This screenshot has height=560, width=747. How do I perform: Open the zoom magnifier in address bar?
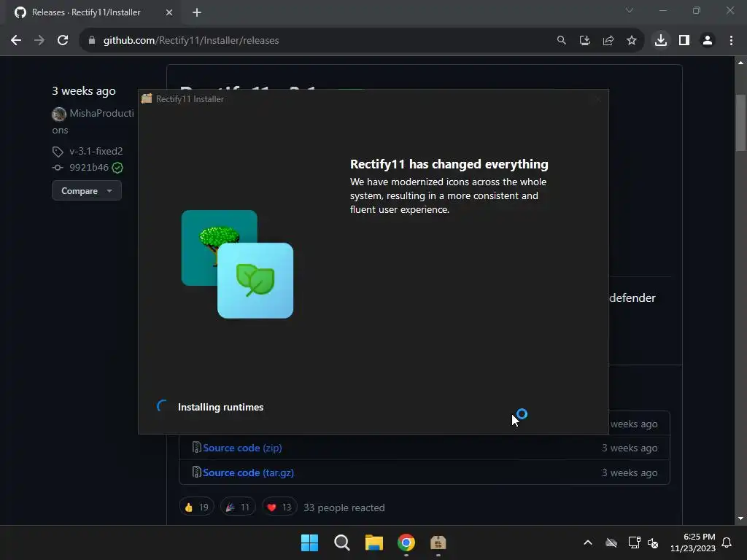tap(561, 41)
